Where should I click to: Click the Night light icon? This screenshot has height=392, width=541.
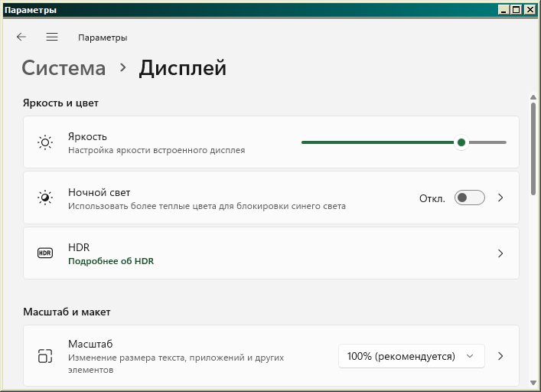[x=45, y=198]
